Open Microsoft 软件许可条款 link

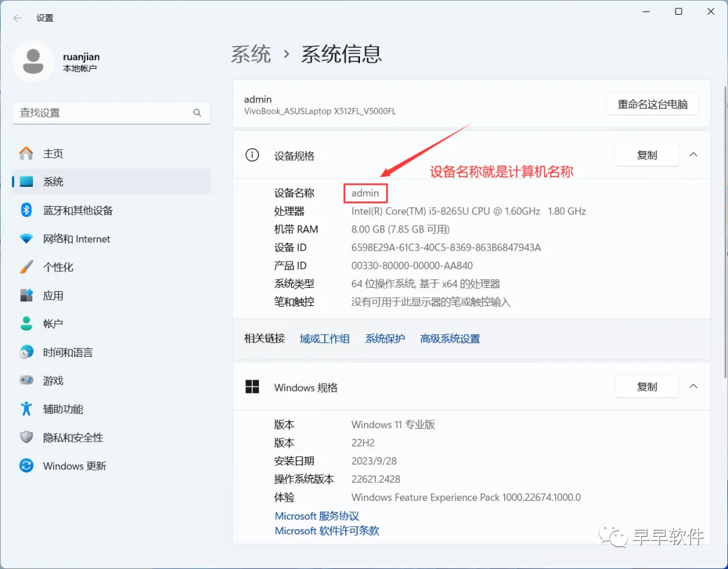point(327,531)
